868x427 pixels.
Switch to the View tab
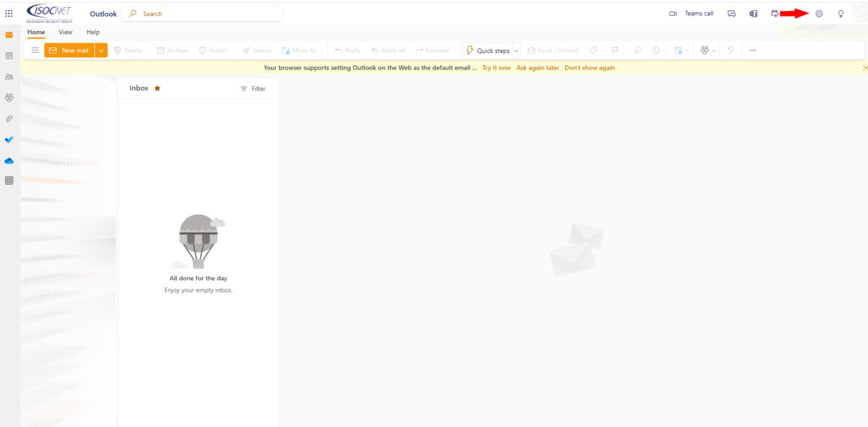[65, 32]
